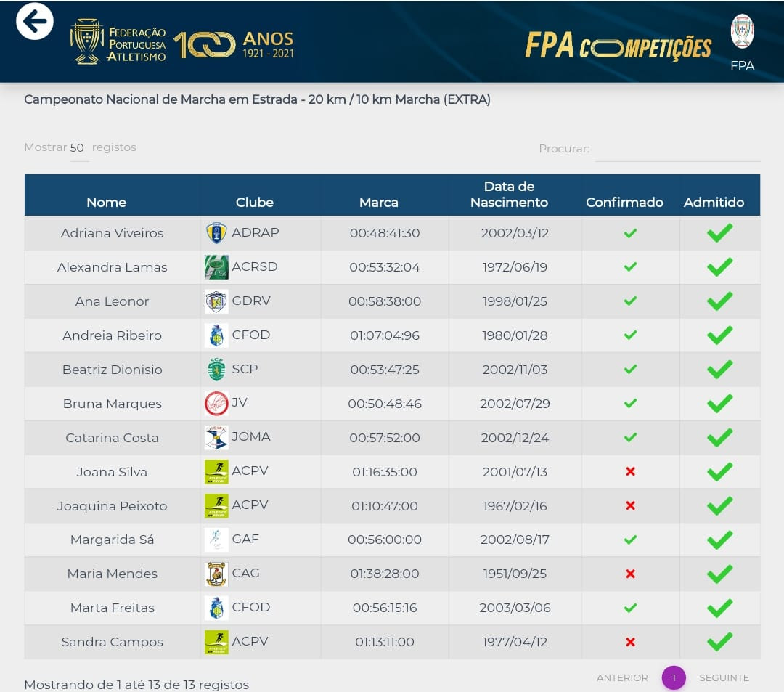The image size is (784, 692).
Task: Click the 100 Anos centenary logo
Action: pyautogui.click(x=234, y=45)
